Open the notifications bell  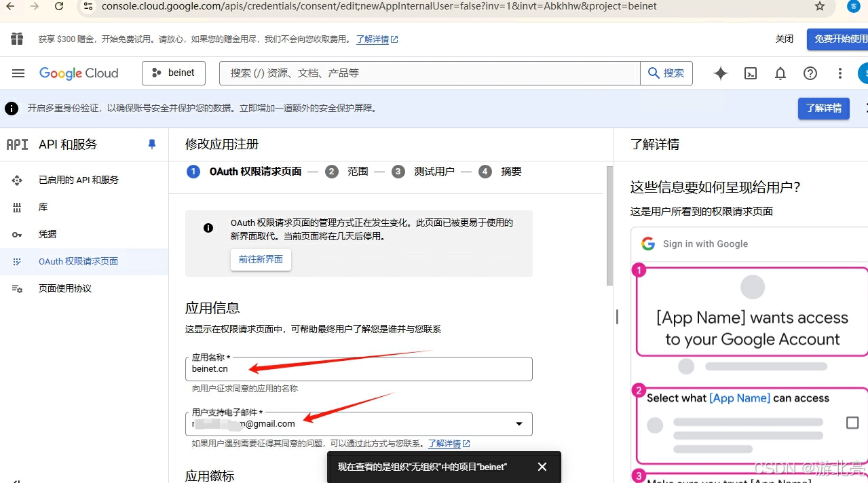(x=780, y=73)
